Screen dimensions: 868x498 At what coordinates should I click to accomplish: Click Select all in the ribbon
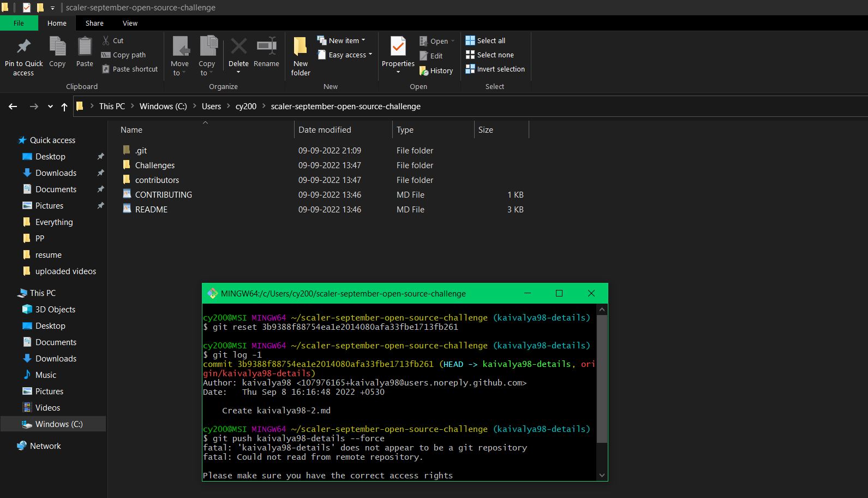[485, 40]
